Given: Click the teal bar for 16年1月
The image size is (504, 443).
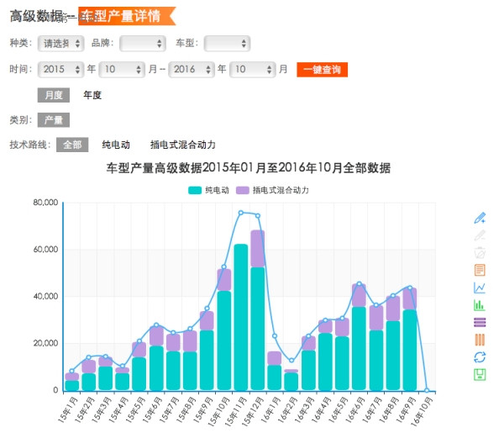Looking at the screenshot, I should pos(275,377).
